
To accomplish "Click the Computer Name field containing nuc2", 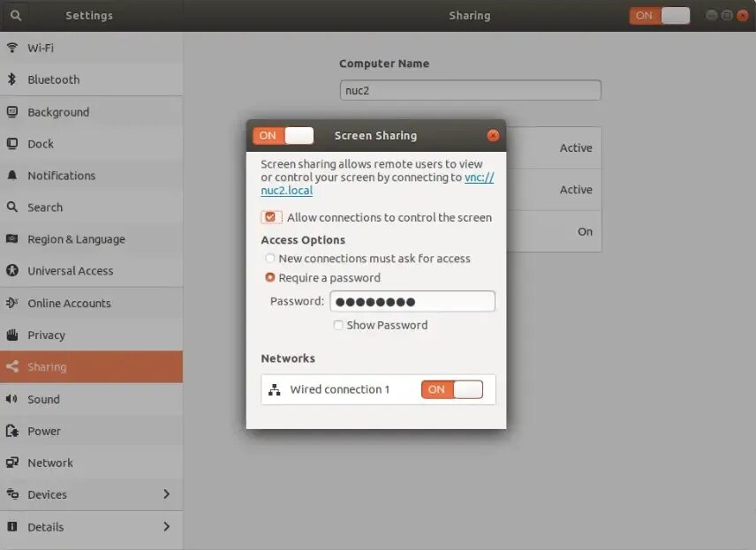I will (x=471, y=90).
